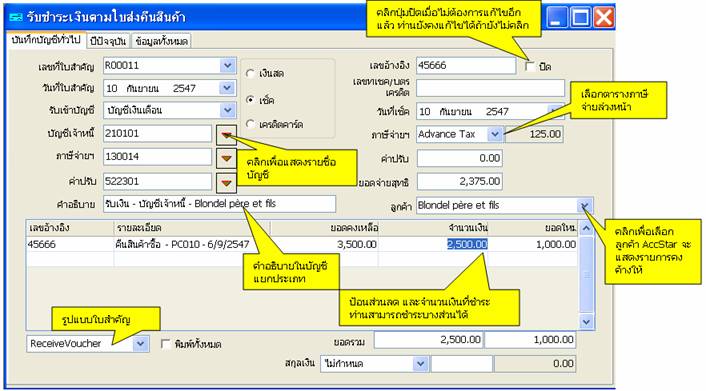Open account list icon next to 130014
Screen dimensions: 706x391
tap(226, 158)
